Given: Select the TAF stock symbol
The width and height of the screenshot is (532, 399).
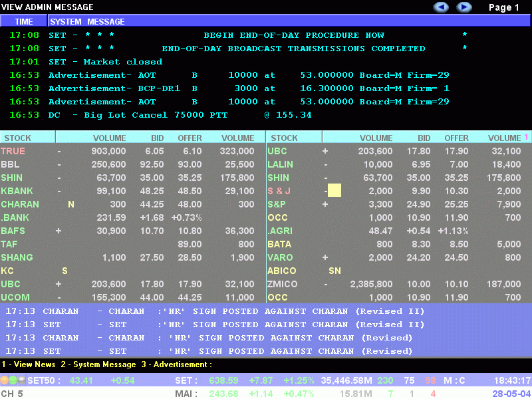Looking at the screenshot, I should [x=9, y=244].
